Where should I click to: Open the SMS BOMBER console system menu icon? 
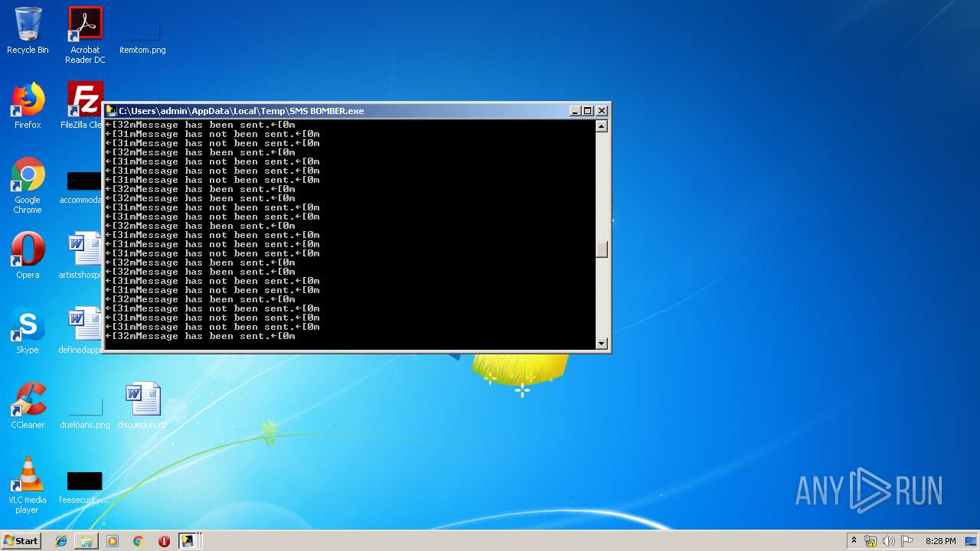(x=111, y=111)
